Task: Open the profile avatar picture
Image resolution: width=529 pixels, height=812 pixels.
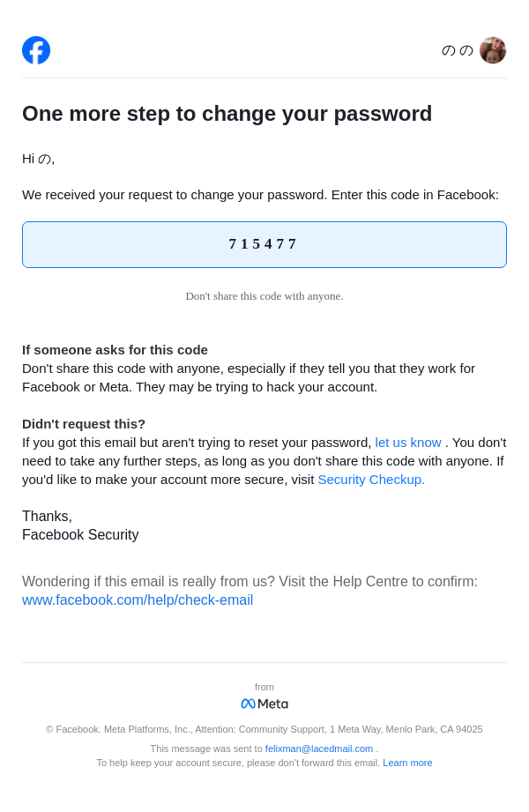Action: click(x=493, y=50)
